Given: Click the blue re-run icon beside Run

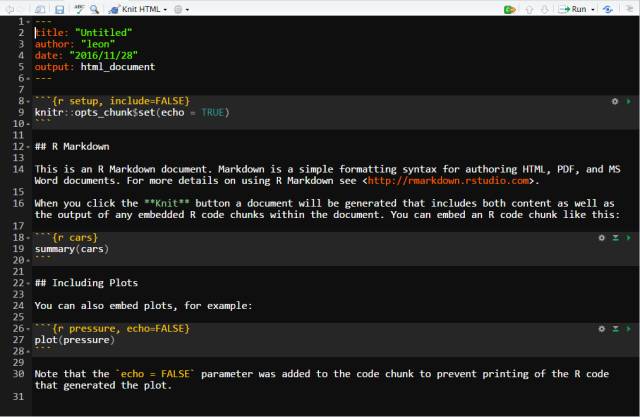Looking at the screenshot, I should coord(607,9).
